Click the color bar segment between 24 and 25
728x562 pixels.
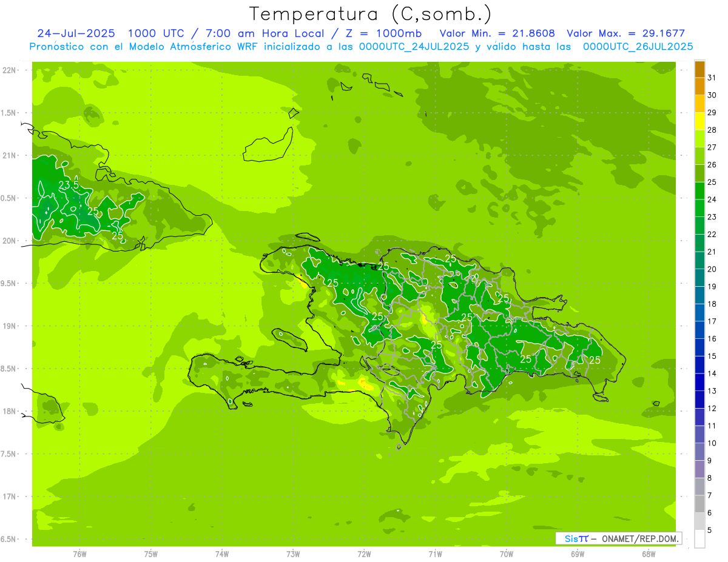coord(699,191)
